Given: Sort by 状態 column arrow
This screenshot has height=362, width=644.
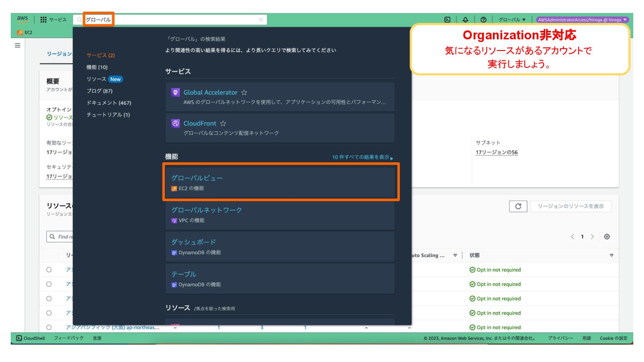Looking at the screenshot, I should coord(611,256).
